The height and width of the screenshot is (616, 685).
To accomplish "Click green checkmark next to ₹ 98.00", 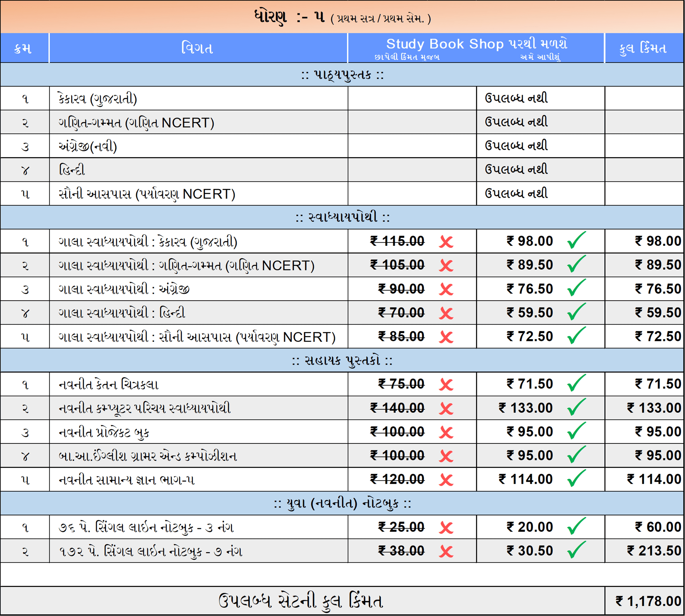I will point(577,240).
